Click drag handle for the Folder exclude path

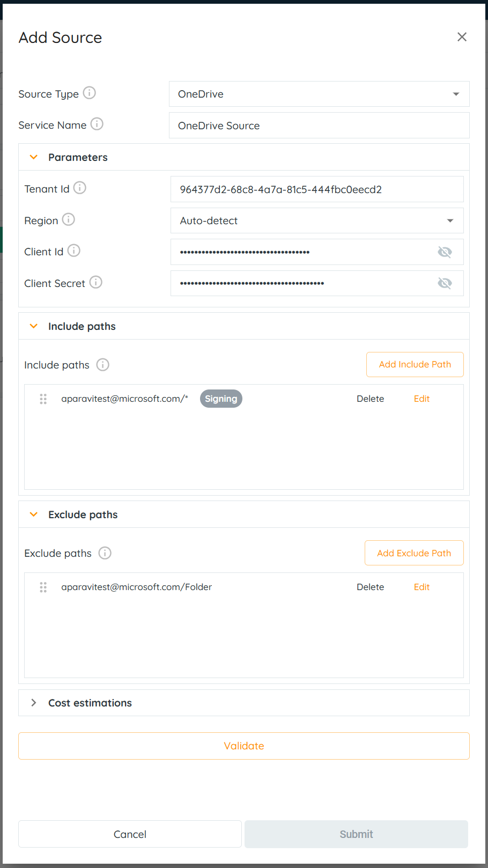43,587
